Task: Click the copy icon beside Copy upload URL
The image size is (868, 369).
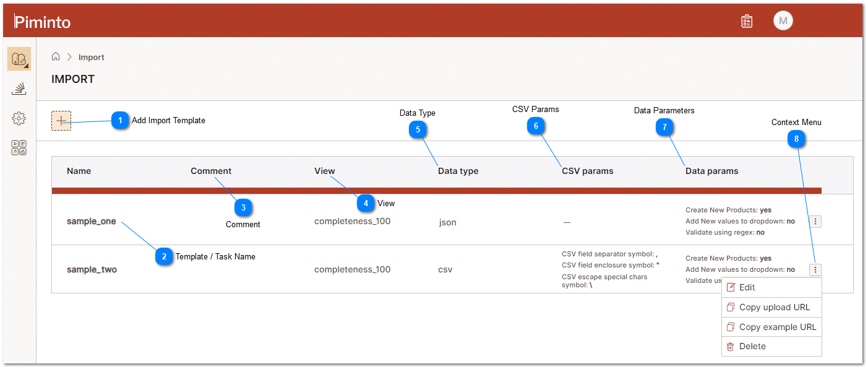Action: pyautogui.click(x=729, y=306)
